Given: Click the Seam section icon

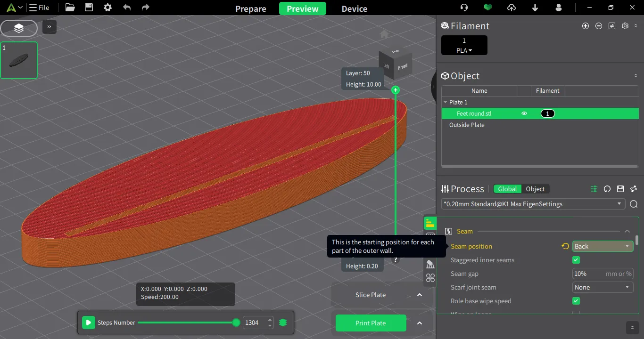Looking at the screenshot, I should pyautogui.click(x=449, y=231).
